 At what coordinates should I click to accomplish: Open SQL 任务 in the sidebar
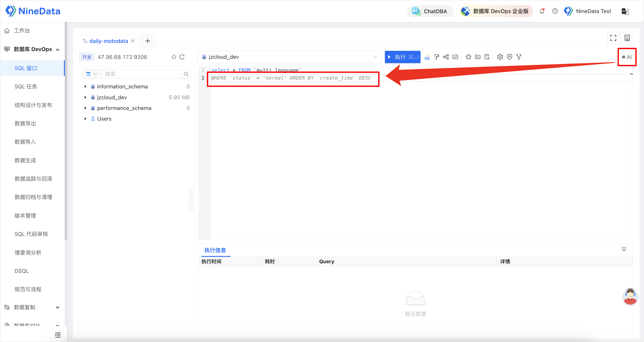[26, 87]
